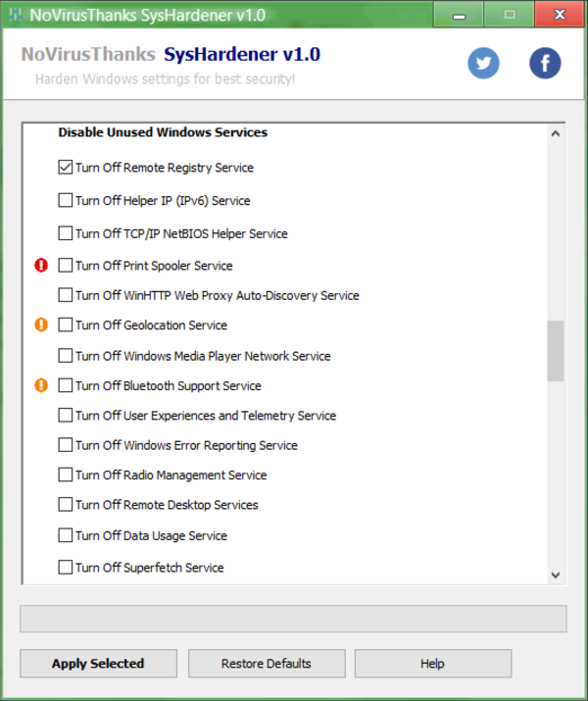Click the Restore Defaults button

267,664
